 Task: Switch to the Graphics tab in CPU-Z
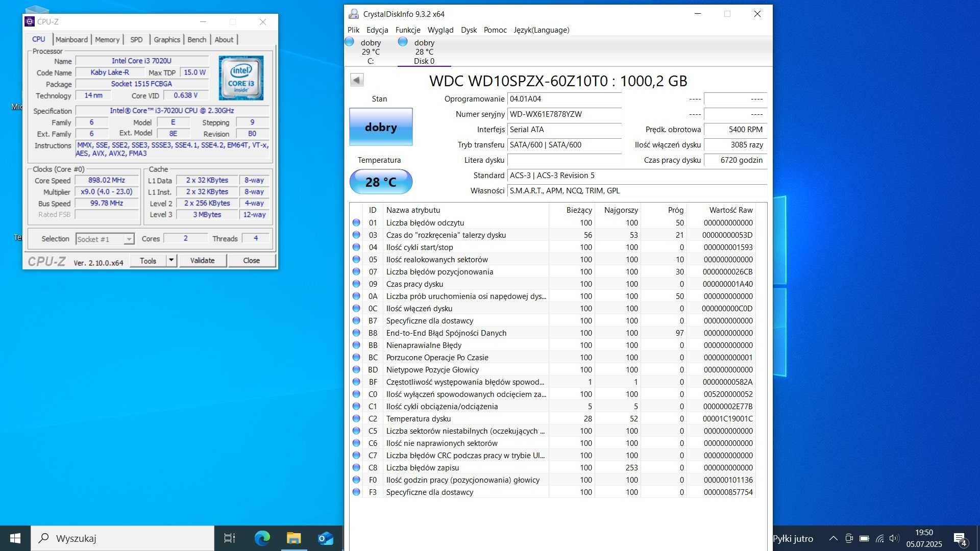click(x=167, y=39)
